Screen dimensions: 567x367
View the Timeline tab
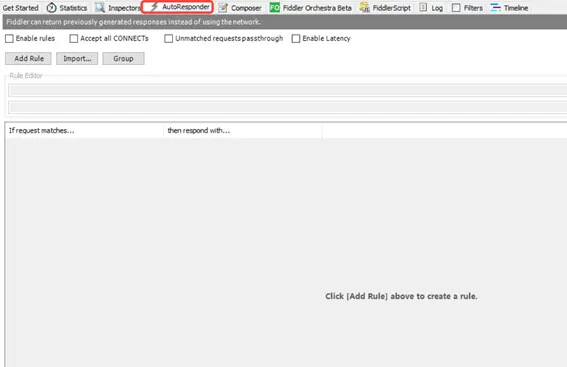point(510,8)
